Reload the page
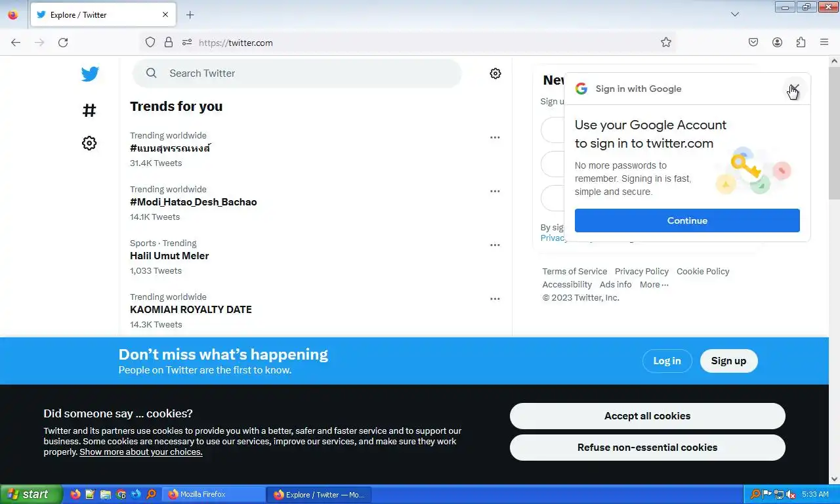 pyautogui.click(x=63, y=43)
